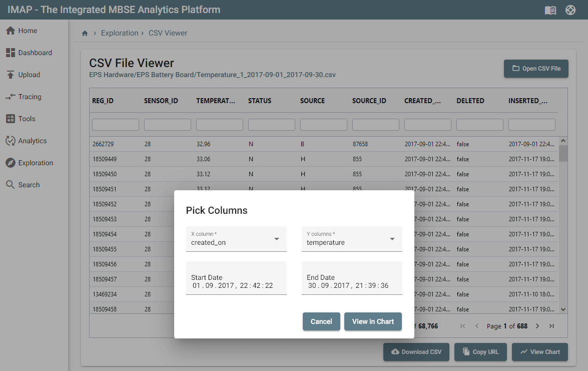Click the Upload arrow icon

pos(11,75)
